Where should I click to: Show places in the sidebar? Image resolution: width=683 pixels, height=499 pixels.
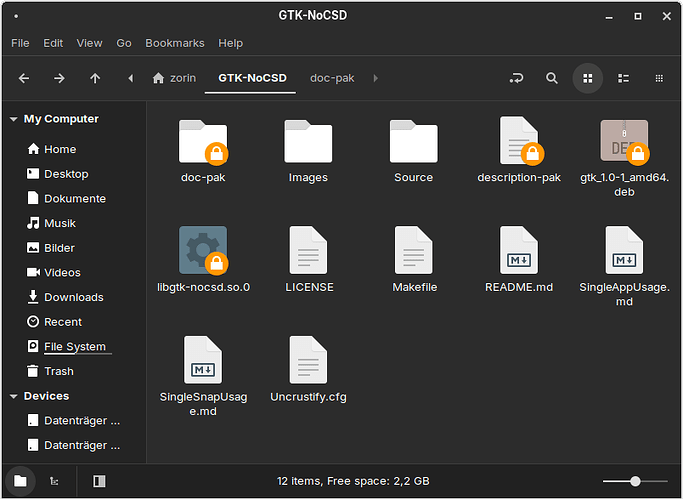(20, 481)
